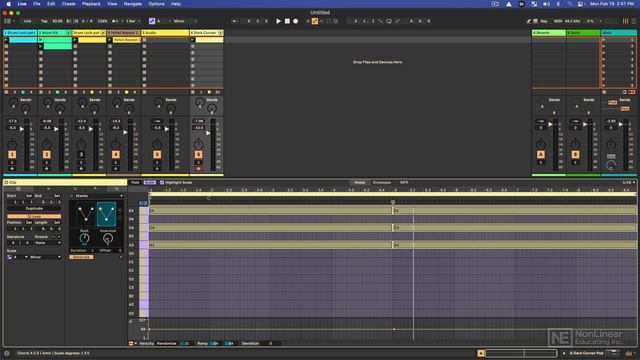Open the 1 Bar quantization menu
This screenshot has height=360, width=640.
[133, 21]
